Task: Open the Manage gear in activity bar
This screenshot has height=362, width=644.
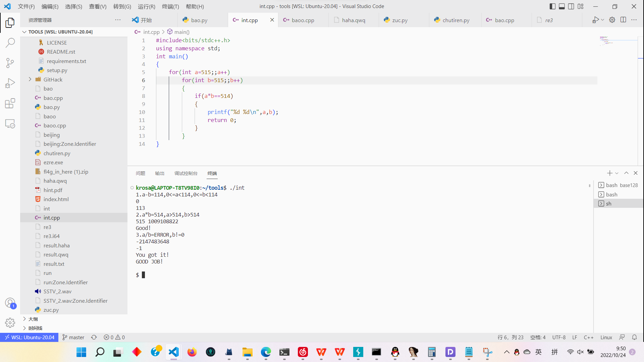Action: [10, 323]
